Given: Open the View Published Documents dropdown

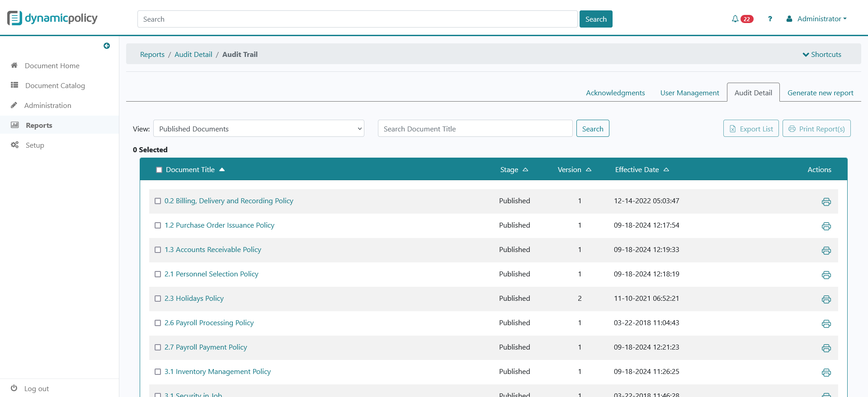Looking at the screenshot, I should 259,129.
